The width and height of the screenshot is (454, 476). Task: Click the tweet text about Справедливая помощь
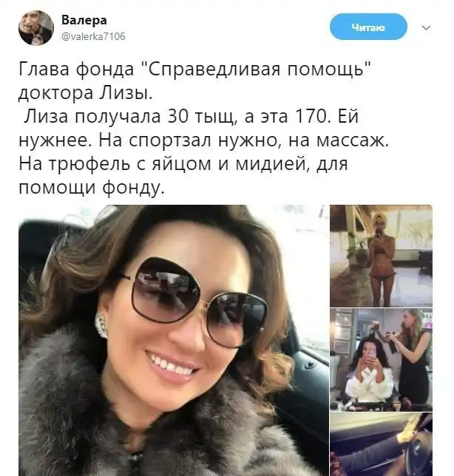pos(203,128)
